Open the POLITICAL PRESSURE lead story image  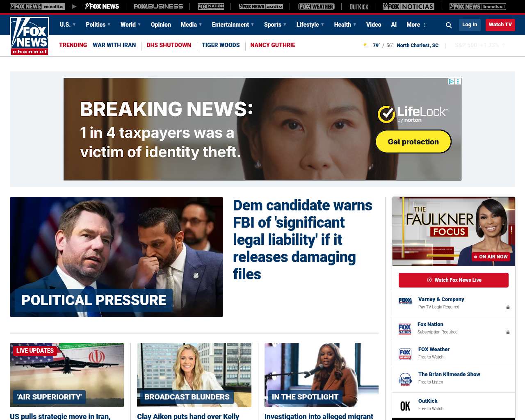click(116, 257)
